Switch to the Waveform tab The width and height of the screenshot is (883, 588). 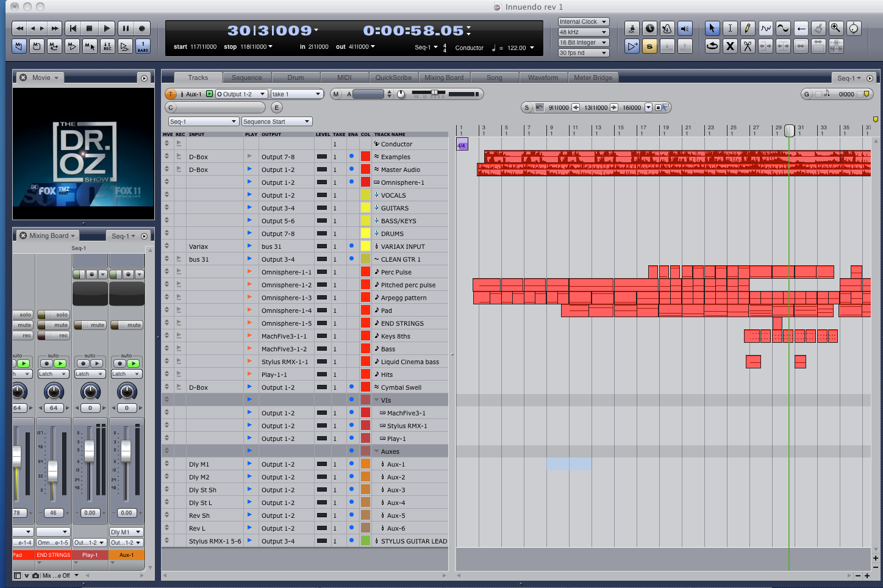543,77
